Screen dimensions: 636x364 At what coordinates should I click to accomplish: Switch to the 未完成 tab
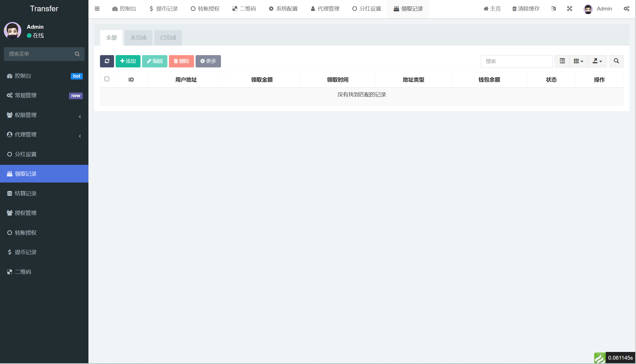138,38
